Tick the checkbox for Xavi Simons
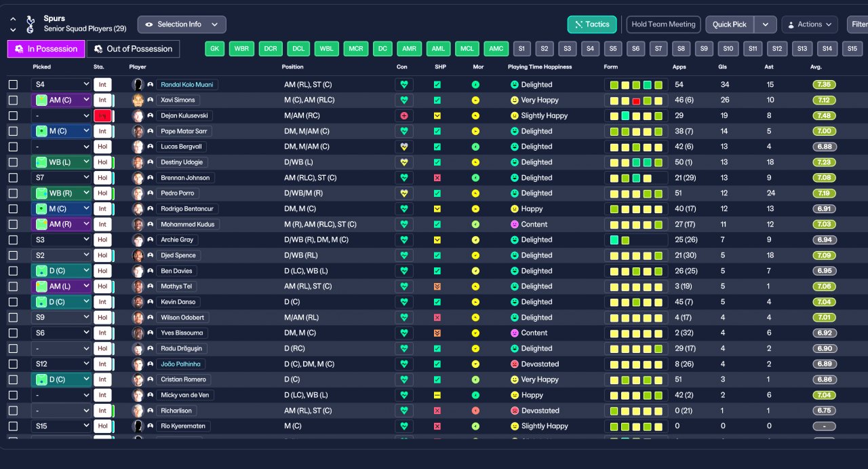The height and width of the screenshot is (469, 868). tap(13, 100)
